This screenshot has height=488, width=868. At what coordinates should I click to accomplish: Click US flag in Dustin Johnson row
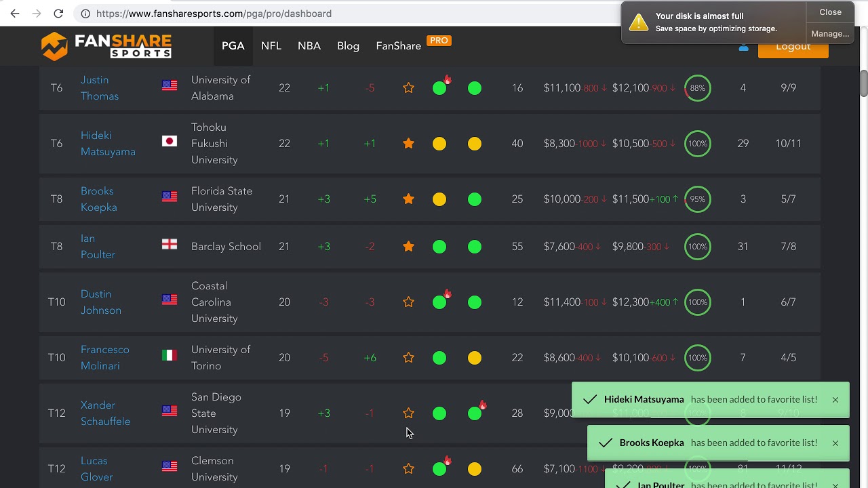[x=170, y=300]
